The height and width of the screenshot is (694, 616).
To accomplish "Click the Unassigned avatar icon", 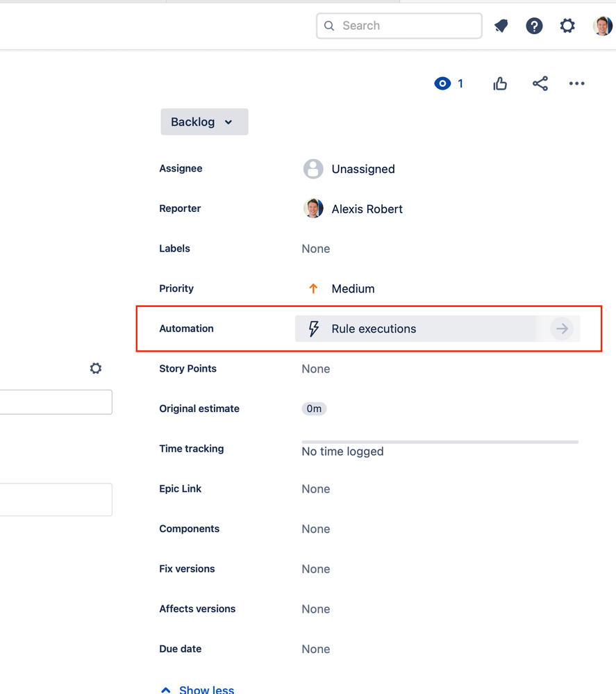I will point(313,169).
